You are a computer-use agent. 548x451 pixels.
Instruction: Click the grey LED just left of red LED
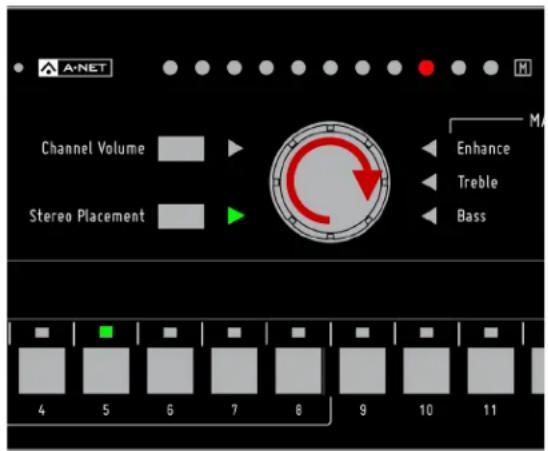[x=395, y=67]
